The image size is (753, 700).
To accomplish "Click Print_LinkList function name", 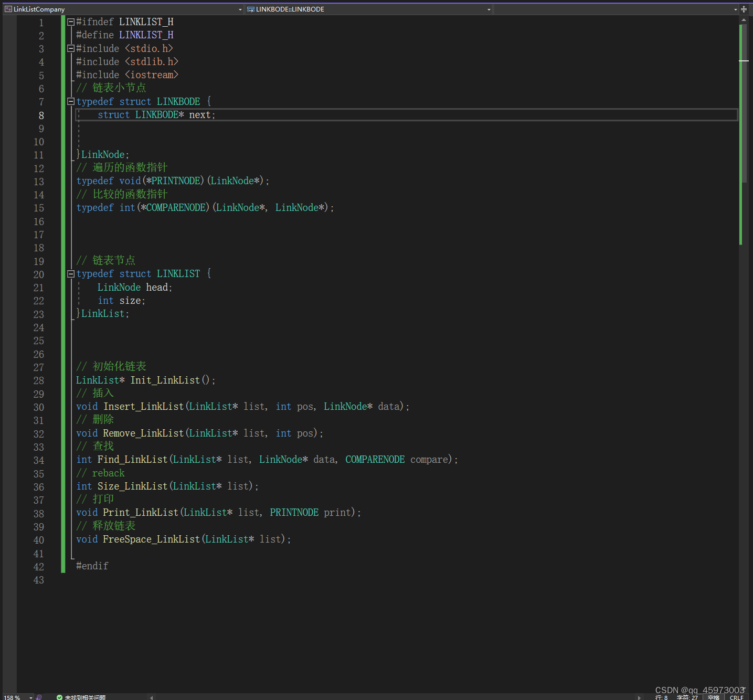I will tap(141, 512).
